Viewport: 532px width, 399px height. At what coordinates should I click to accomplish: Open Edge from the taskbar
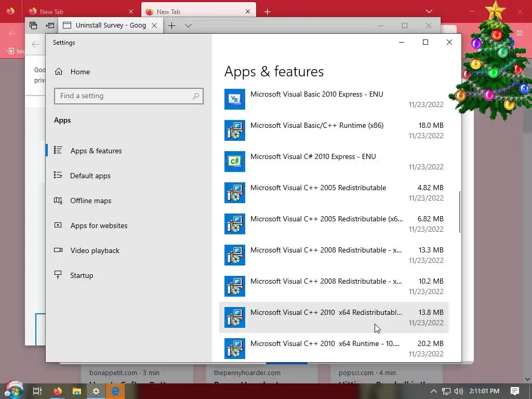coord(115,391)
